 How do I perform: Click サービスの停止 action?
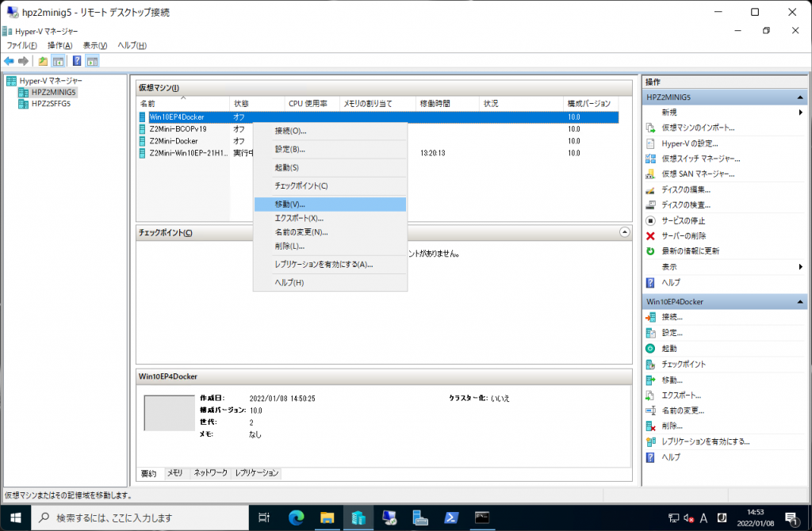click(683, 220)
